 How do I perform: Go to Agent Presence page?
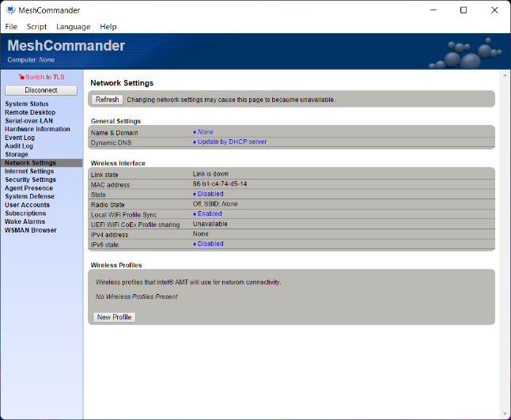point(28,188)
